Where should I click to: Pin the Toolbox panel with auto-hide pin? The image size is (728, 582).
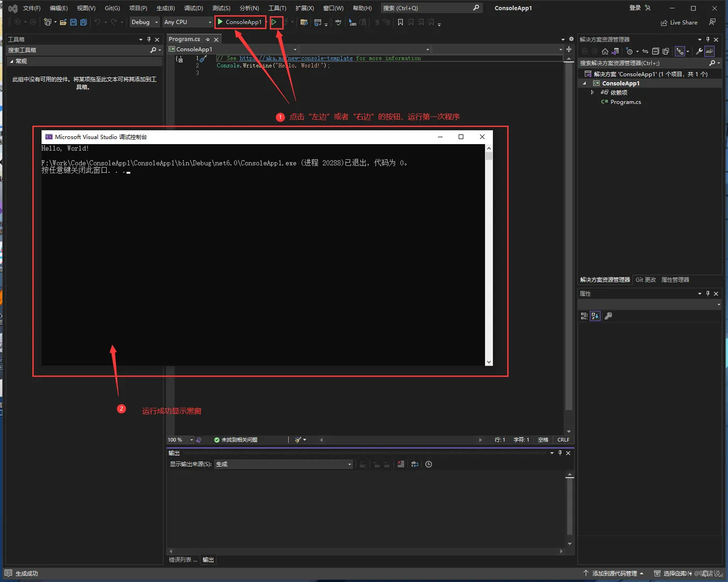coord(149,40)
